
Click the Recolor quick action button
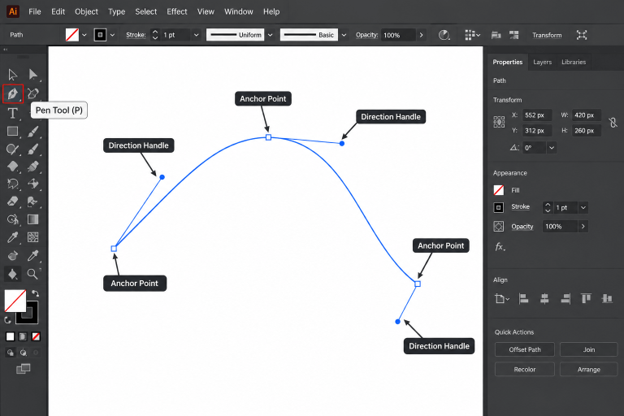point(525,369)
